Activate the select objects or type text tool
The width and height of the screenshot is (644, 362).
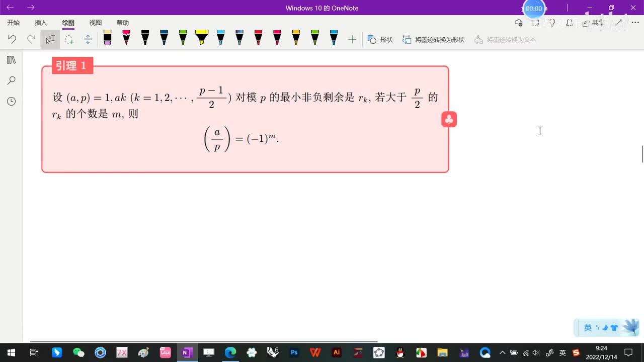(x=50, y=39)
